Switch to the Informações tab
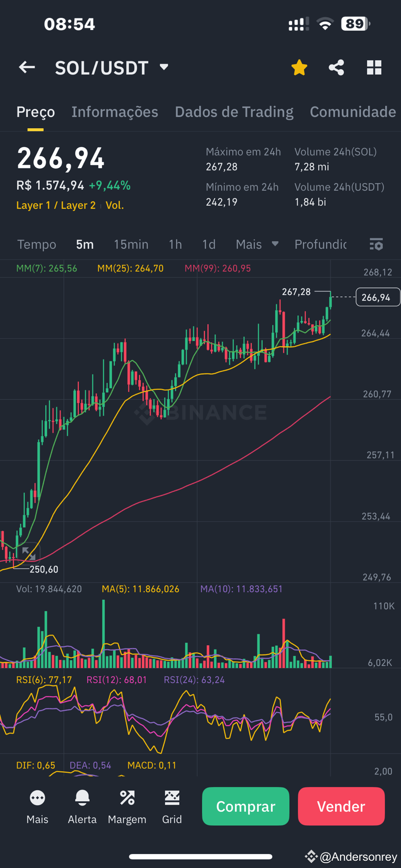The image size is (401, 868). pyautogui.click(x=115, y=112)
